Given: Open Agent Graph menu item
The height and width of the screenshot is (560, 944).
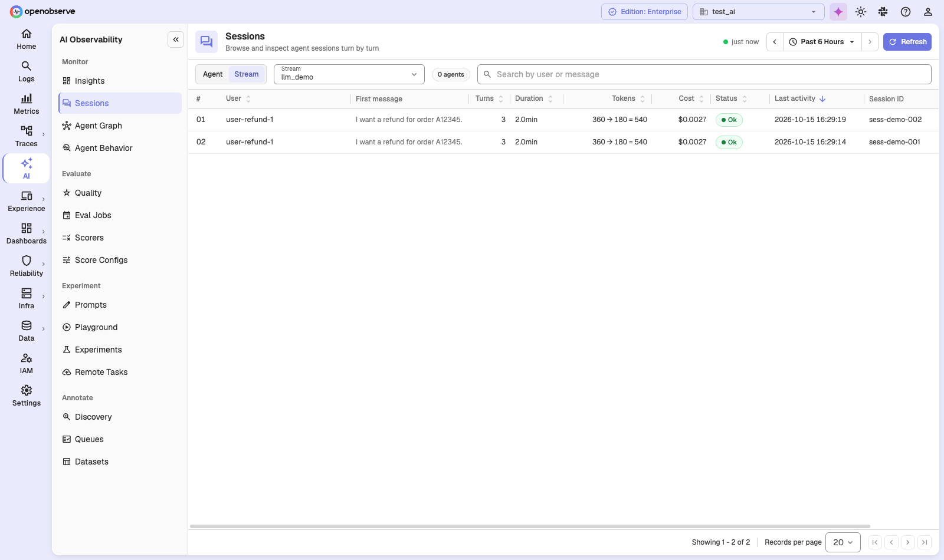Looking at the screenshot, I should (x=120, y=126).
